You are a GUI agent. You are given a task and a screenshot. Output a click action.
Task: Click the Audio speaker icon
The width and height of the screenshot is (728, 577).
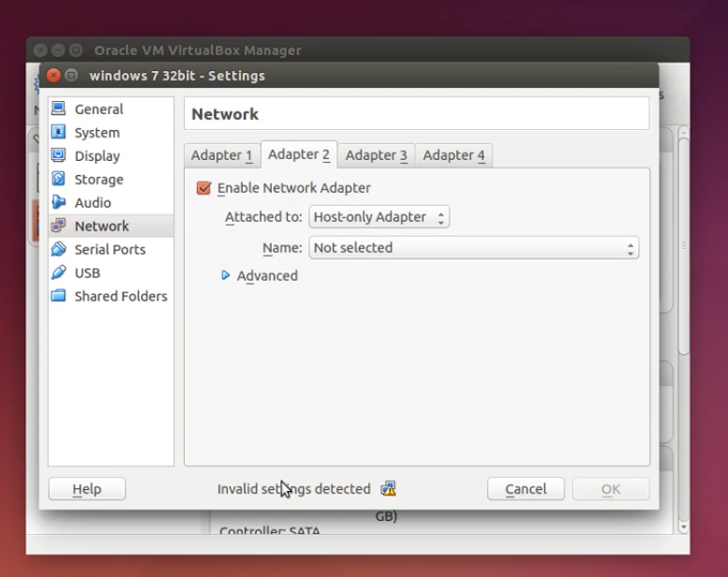(59, 202)
